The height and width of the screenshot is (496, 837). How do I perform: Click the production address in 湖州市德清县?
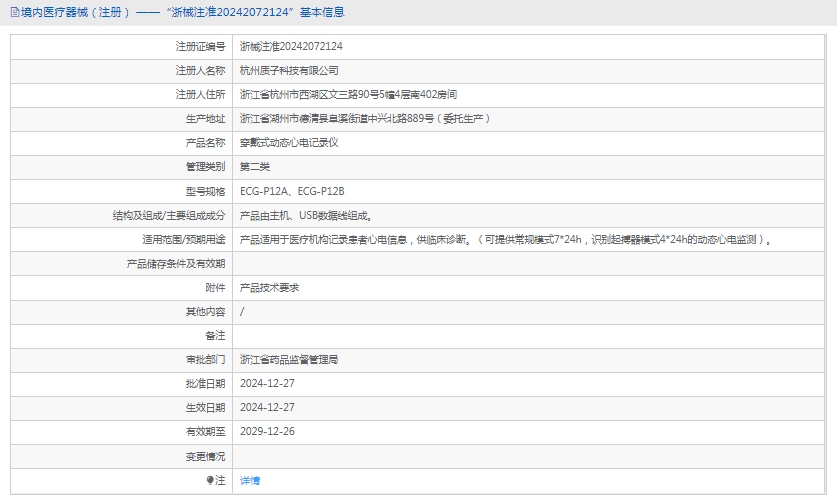(x=364, y=119)
